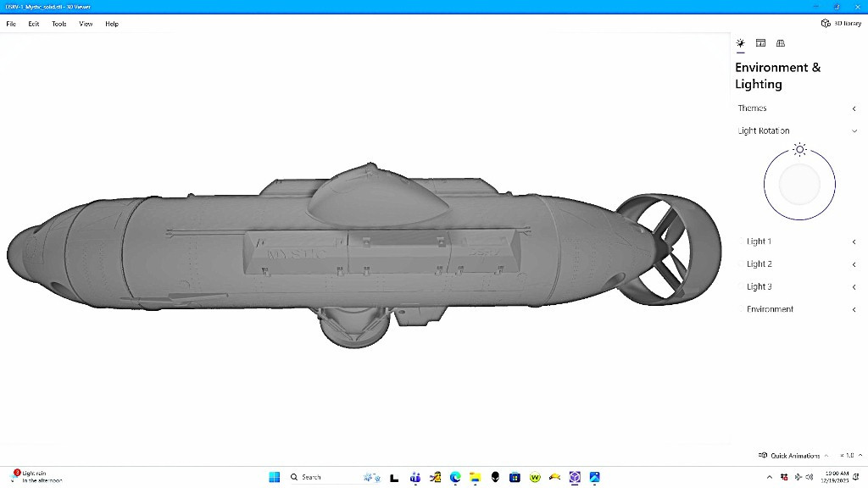Click the taskbar Search box
868x488 pixels.
point(322,477)
